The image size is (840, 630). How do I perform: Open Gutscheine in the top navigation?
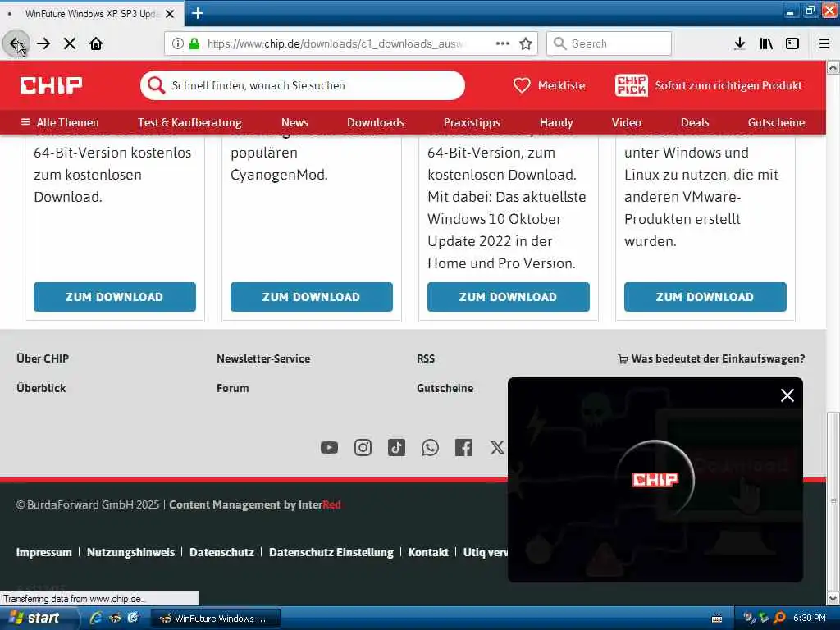pyautogui.click(x=776, y=123)
